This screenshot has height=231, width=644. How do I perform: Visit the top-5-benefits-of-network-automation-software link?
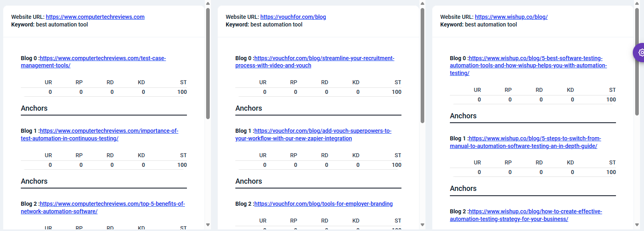103,207
